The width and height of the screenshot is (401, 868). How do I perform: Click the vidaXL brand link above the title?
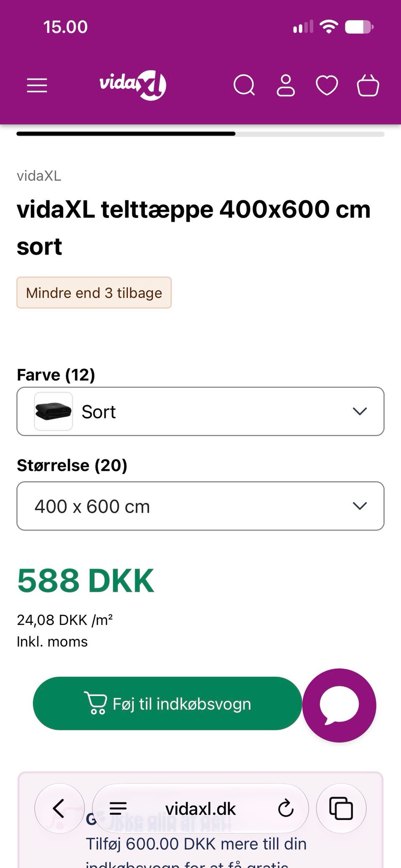pyautogui.click(x=39, y=176)
